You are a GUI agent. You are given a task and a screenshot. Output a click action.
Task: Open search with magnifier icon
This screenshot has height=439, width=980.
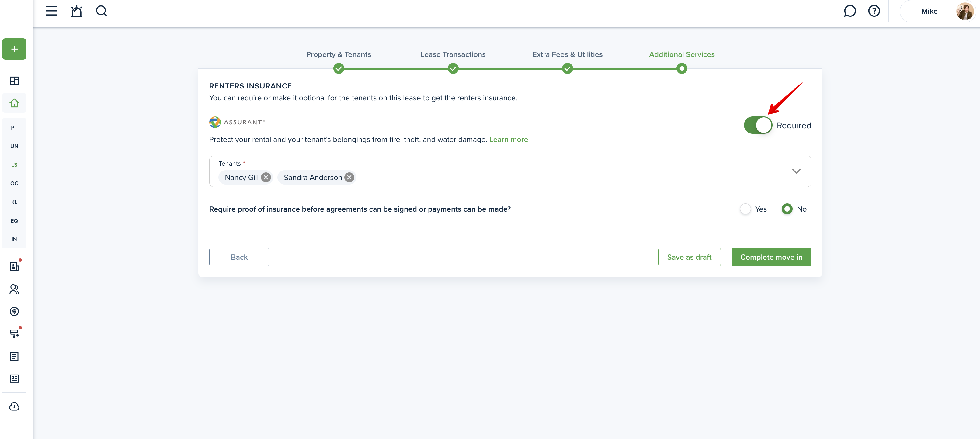coord(101,11)
